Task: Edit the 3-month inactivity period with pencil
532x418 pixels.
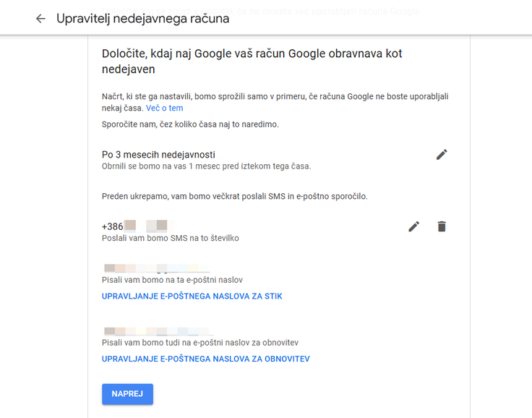Action: tap(442, 155)
